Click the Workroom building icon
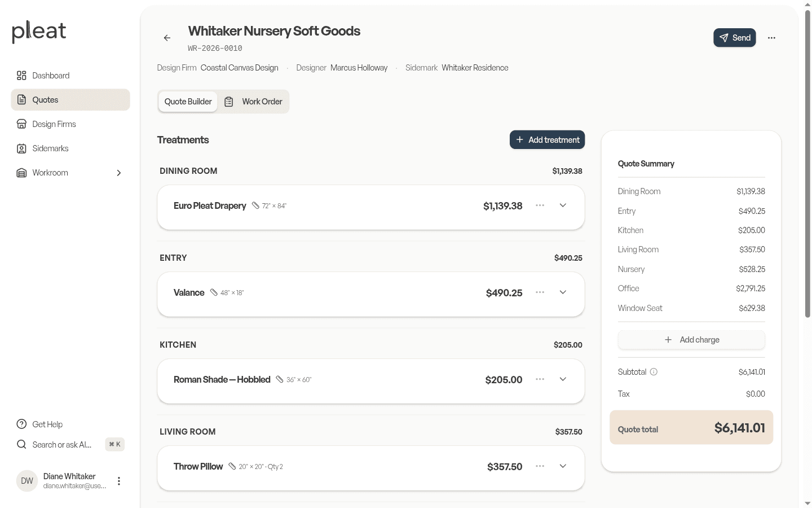 tap(21, 173)
